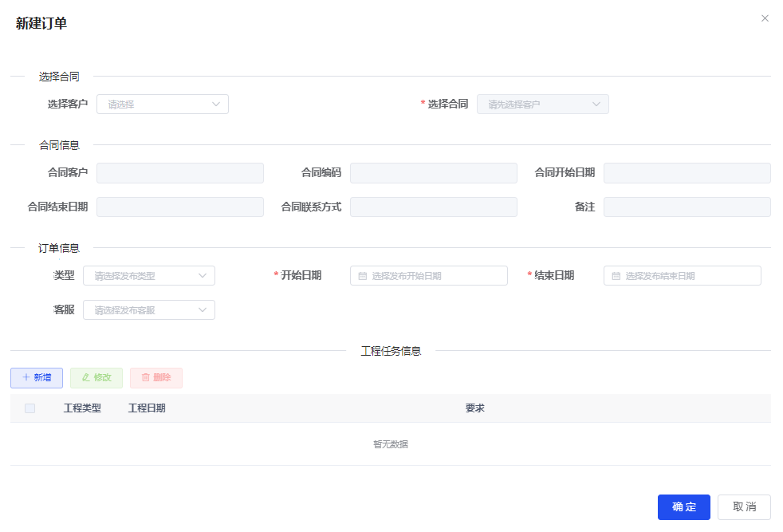Click the 备注 input field
783x532 pixels.
(x=687, y=207)
